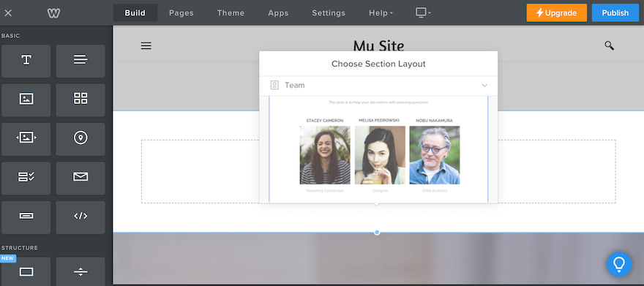Click the BASIC sidebar heading

coord(10,36)
